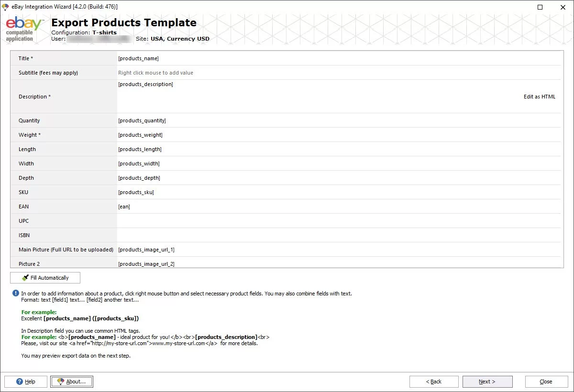The image size is (574, 392).
Task: Click the paintbrush icon on Fill Automatically
Action: click(x=26, y=277)
